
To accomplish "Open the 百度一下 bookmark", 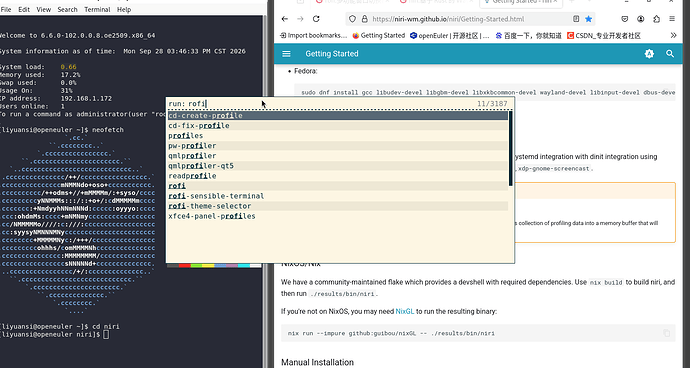I will pos(528,36).
